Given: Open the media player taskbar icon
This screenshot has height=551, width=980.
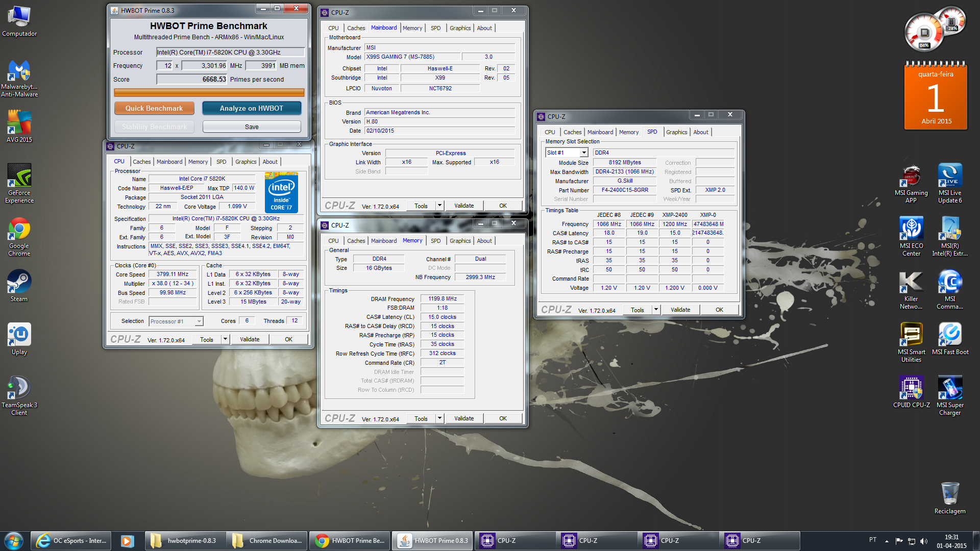Looking at the screenshot, I should click(x=128, y=541).
